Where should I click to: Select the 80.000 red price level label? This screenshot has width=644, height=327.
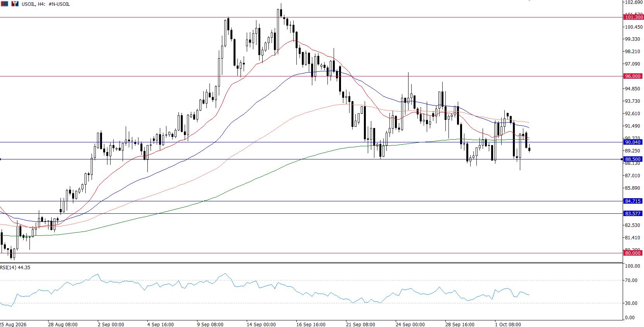point(633,253)
